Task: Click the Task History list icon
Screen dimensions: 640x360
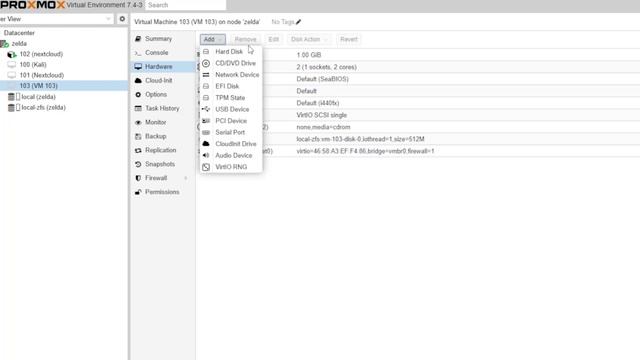Action: coord(138,108)
